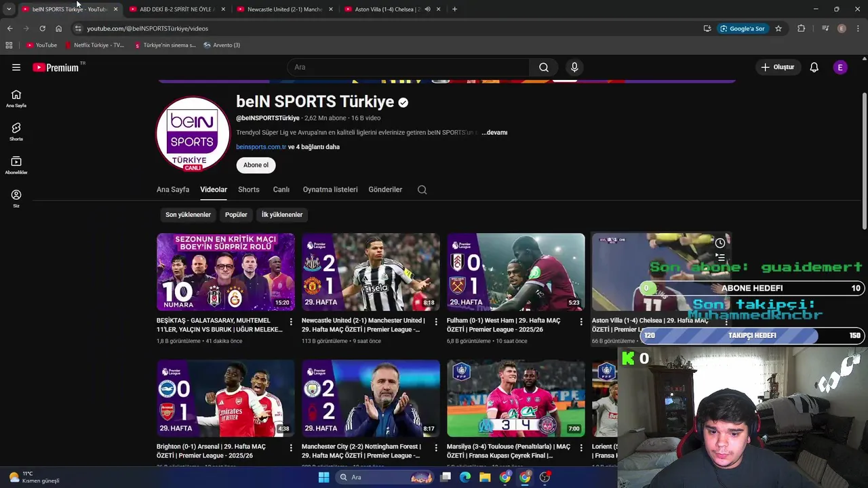Open the Siz profile section in sidebar

16,199
